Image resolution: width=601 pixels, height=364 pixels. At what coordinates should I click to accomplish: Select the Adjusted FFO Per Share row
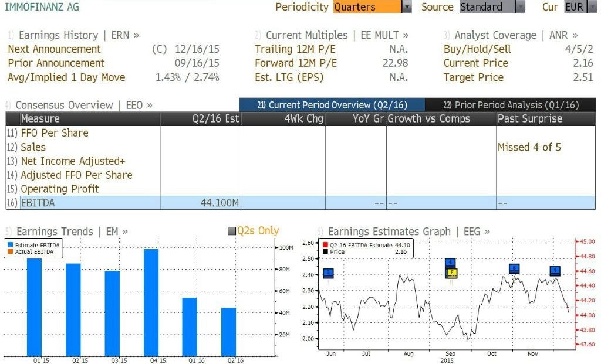pyautogui.click(x=300, y=175)
